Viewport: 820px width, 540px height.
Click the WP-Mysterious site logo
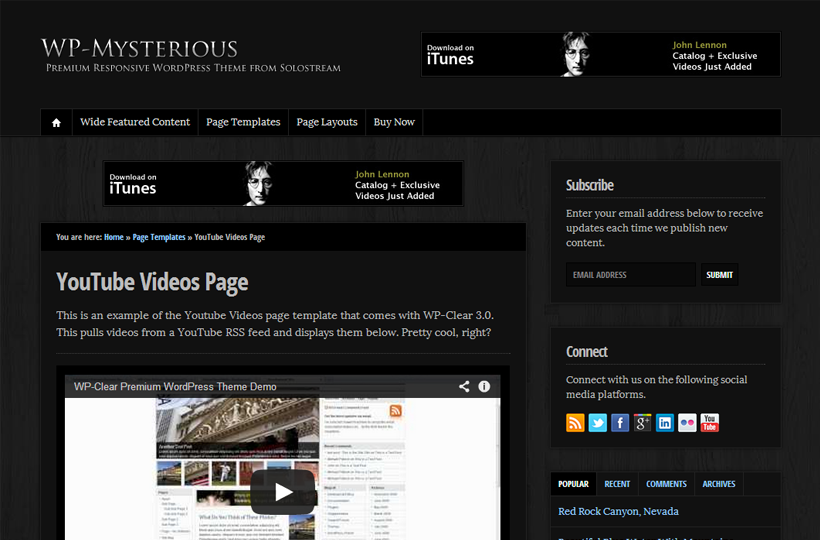139,49
